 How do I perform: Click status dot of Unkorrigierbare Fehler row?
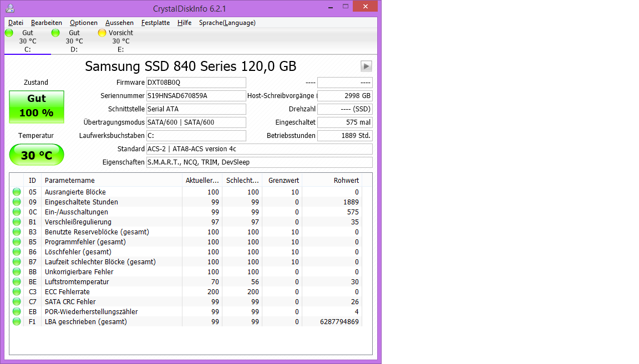[16, 271]
